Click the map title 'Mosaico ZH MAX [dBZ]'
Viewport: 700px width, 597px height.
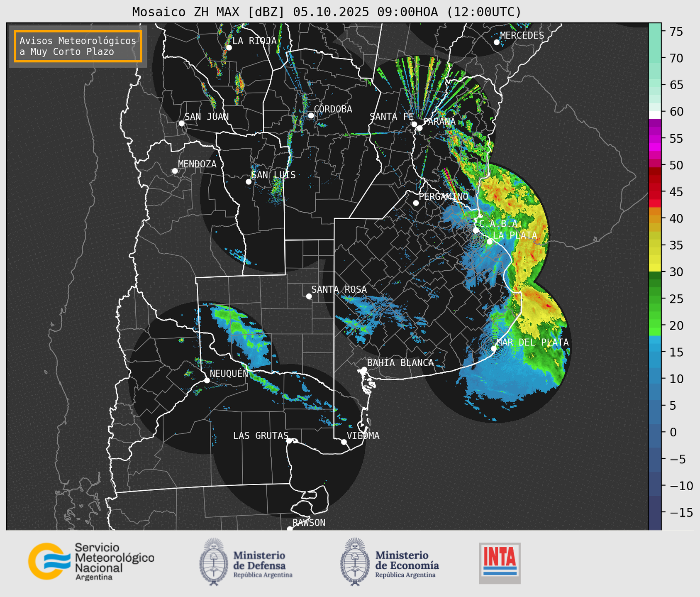pos(209,12)
